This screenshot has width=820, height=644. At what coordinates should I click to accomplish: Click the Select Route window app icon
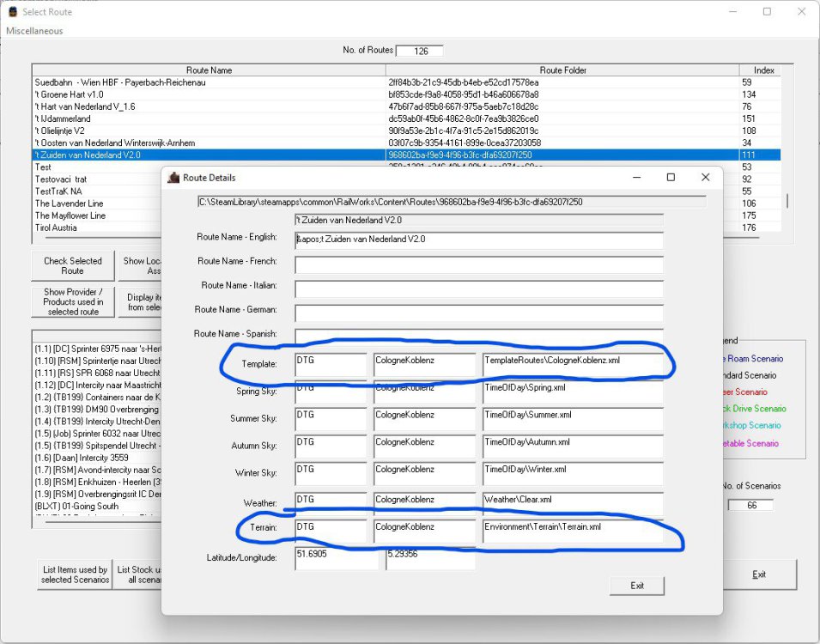[x=11, y=12]
